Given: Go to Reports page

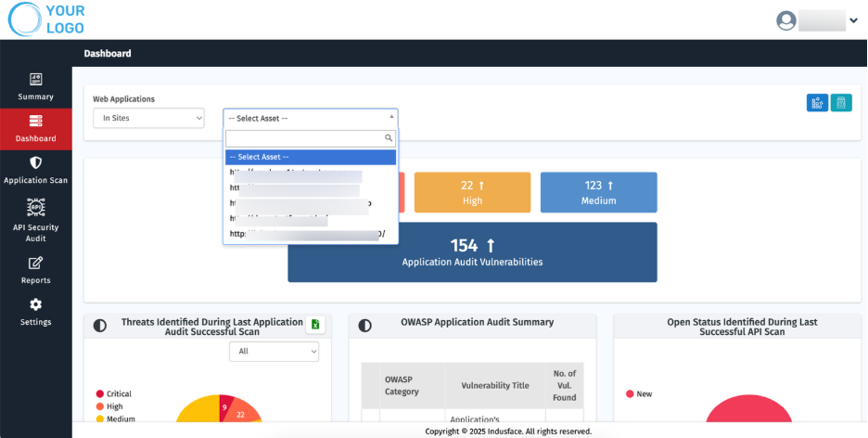Looking at the screenshot, I should [35, 270].
